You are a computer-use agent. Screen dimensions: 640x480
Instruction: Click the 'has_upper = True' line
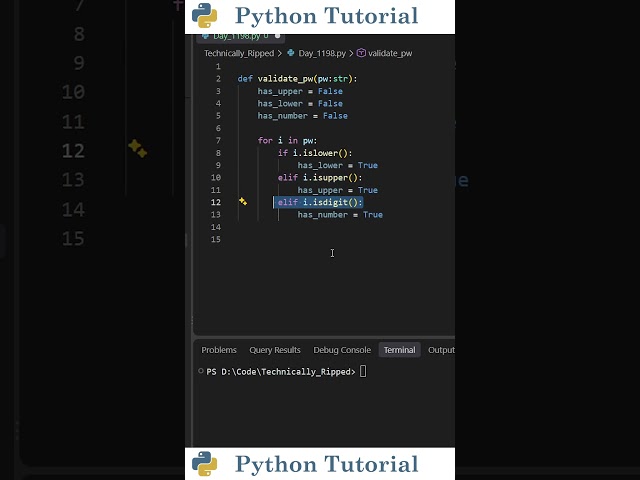point(338,190)
